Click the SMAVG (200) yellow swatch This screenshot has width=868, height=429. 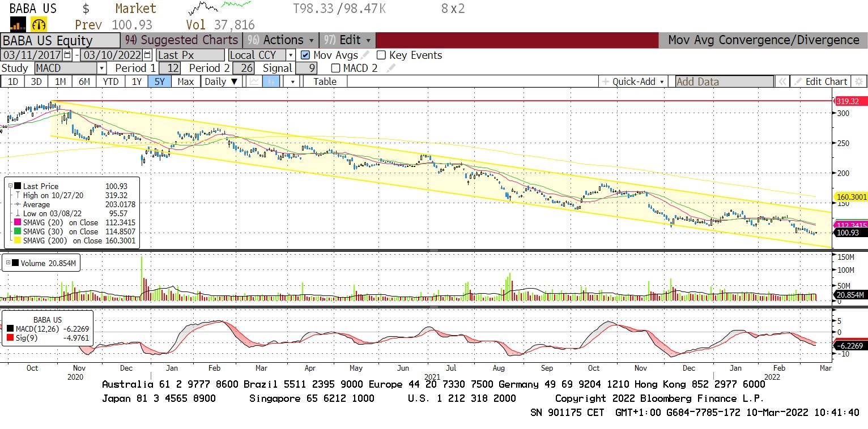click(18, 241)
